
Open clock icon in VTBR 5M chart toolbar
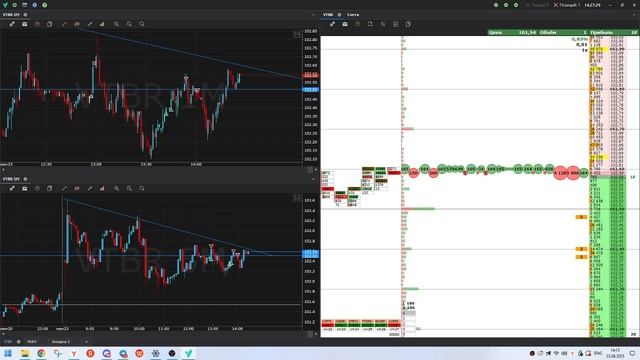[x=37, y=189]
